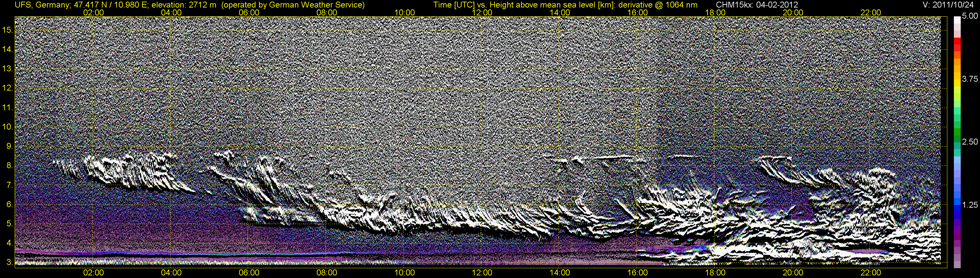Click '08:00' on the top time axis

pos(327,12)
